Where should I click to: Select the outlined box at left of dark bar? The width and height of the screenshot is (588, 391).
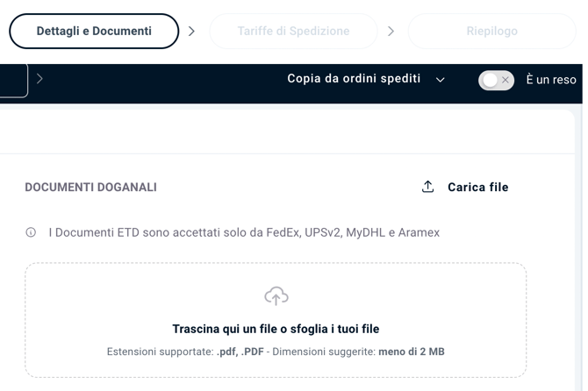[x=14, y=81]
